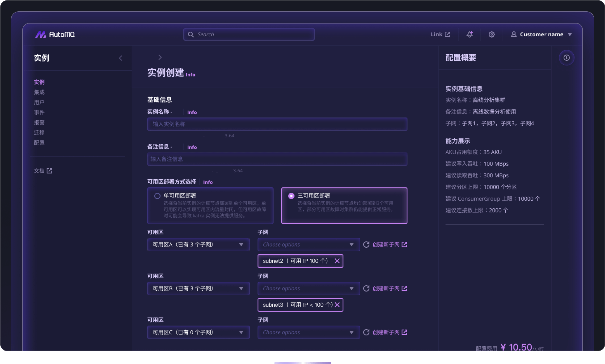This screenshot has width=605, height=364.
Task: Select 单可用区部署 radio option
Action: pos(157,196)
